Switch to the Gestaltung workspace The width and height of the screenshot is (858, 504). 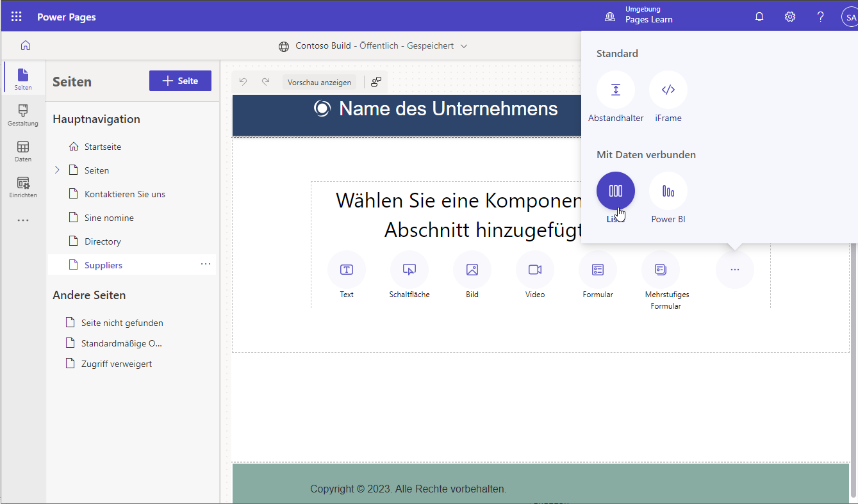point(23,115)
